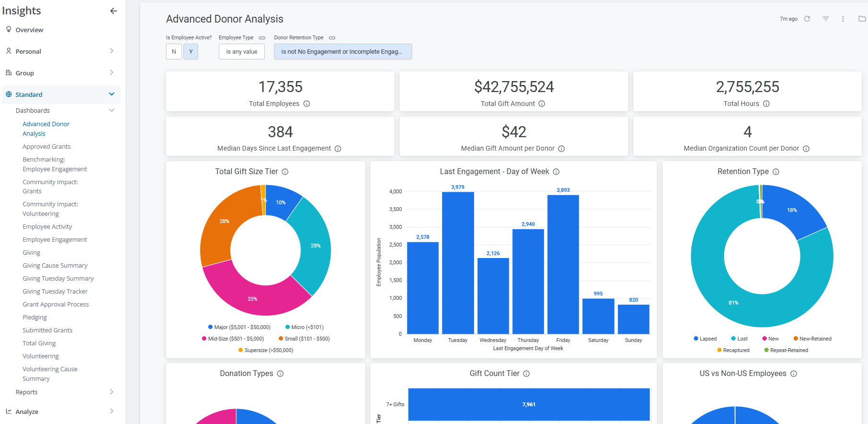Click the link icon beside Donor Retention Type

[x=332, y=38]
